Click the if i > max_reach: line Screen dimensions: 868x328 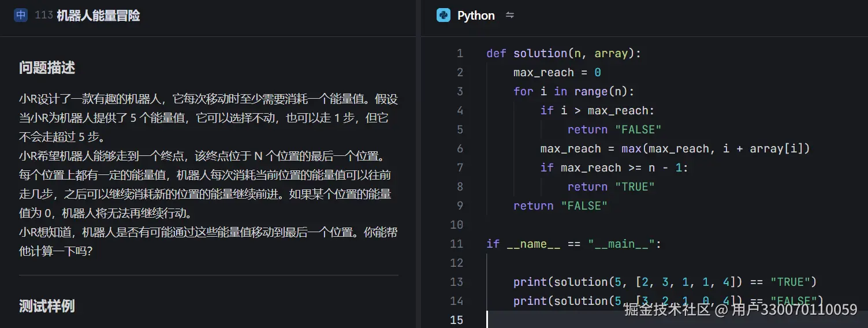[x=598, y=110]
